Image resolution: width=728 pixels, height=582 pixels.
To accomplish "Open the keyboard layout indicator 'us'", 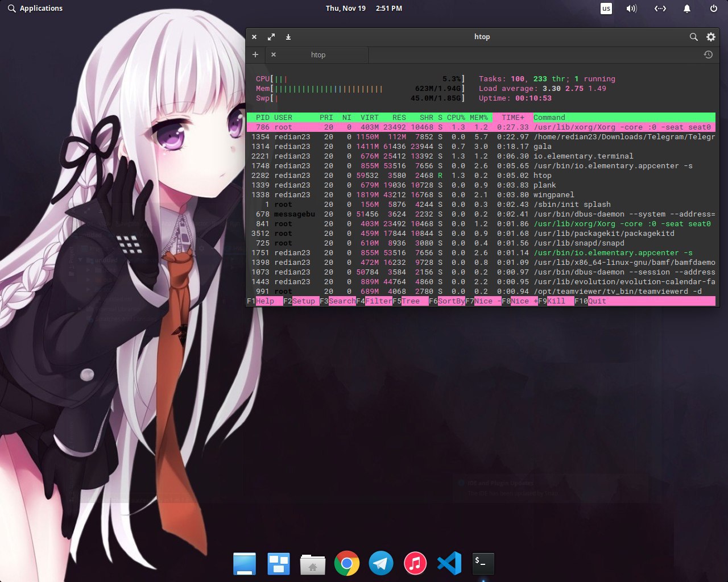I will click(x=606, y=9).
